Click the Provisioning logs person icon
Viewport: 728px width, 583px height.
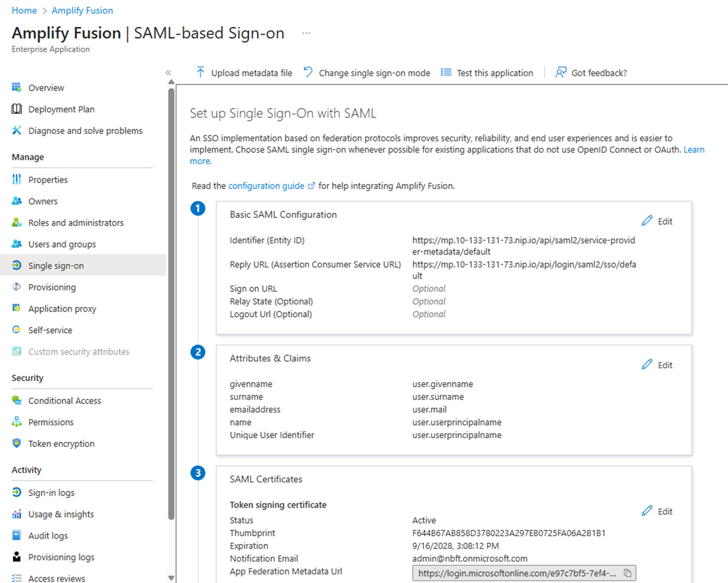click(16, 557)
